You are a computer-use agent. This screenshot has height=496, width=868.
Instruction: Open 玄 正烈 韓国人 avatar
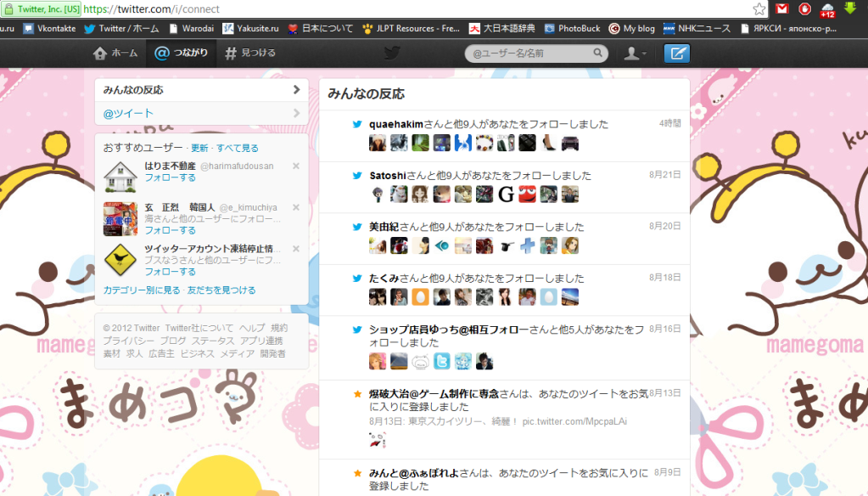120,219
